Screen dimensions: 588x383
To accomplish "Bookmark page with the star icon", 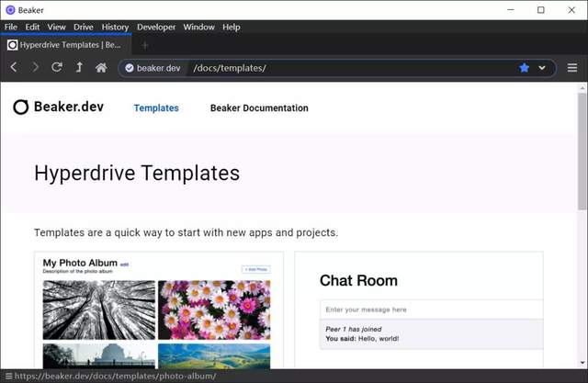I will 525,68.
